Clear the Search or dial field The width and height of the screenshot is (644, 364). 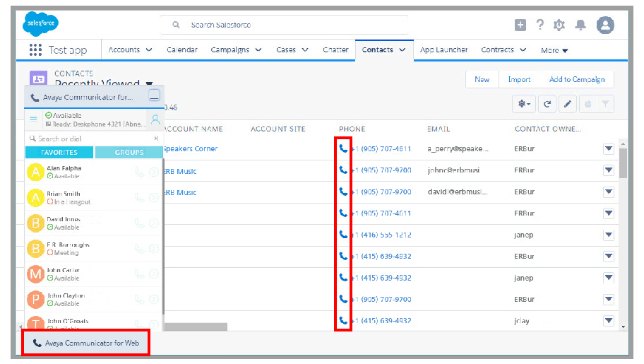click(156, 139)
